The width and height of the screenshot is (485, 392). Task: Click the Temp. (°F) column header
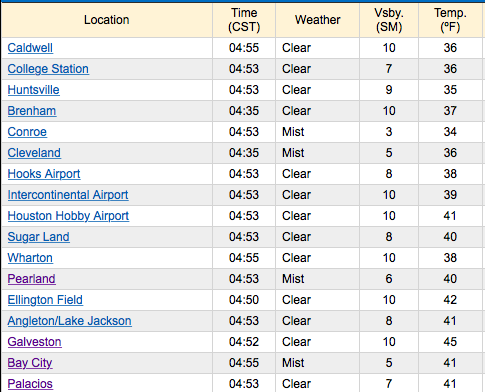(450, 20)
